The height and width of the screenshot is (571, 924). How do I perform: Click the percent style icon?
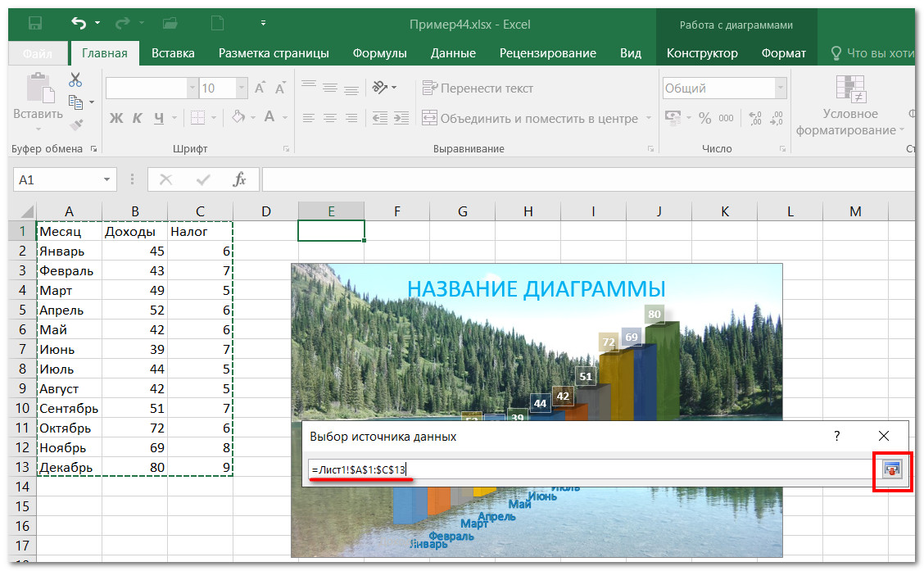[x=704, y=118]
